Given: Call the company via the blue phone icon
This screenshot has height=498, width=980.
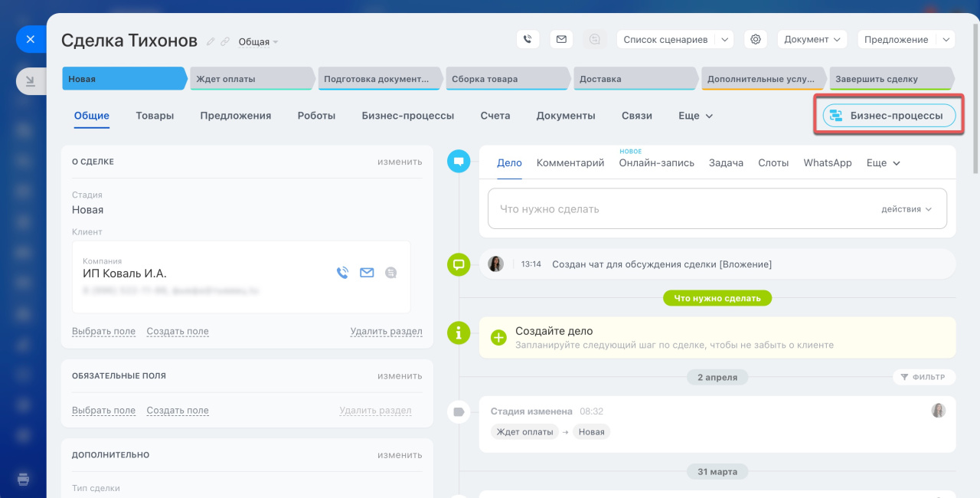Looking at the screenshot, I should [342, 272].
